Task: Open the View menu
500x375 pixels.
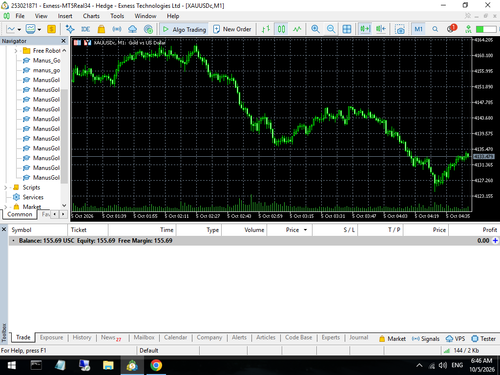Action: (x=41, y=16)
